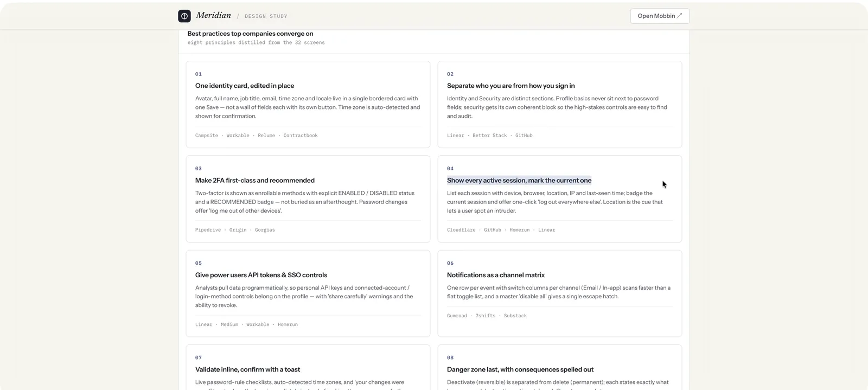Click description beginning 'One row per event'
This screenshot has width=868, height=390.
click(559, 292)
